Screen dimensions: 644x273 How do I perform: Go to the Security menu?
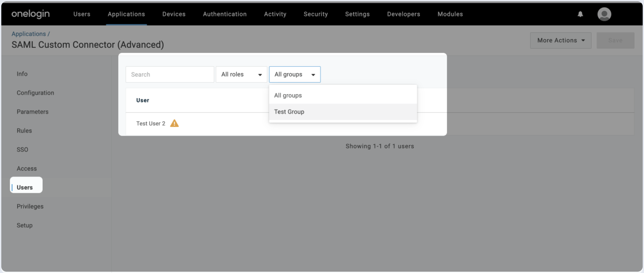(x=315, y=14)
